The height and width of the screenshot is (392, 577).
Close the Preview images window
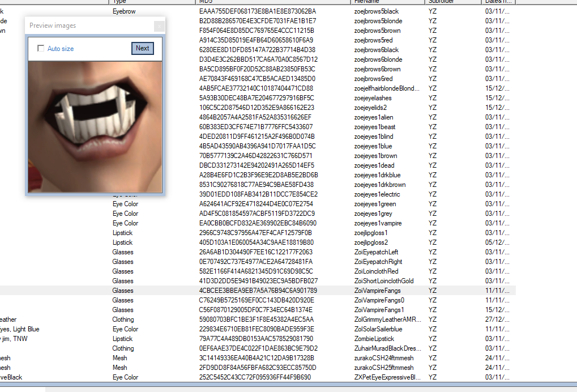coord(159,25)
